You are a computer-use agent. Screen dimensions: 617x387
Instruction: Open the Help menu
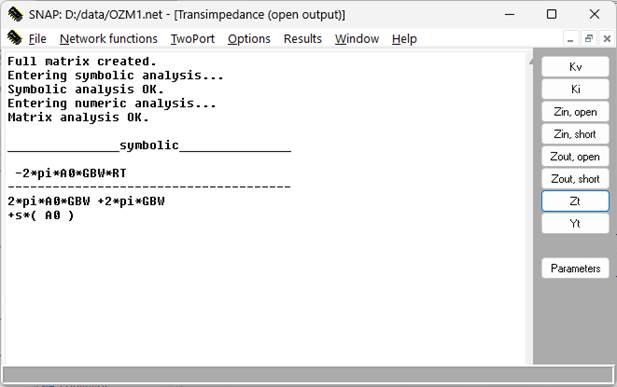coord(404,39)
